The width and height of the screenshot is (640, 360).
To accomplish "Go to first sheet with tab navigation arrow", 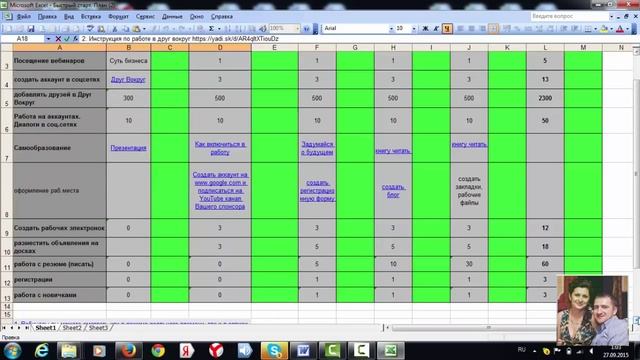I will click(4, 328).
